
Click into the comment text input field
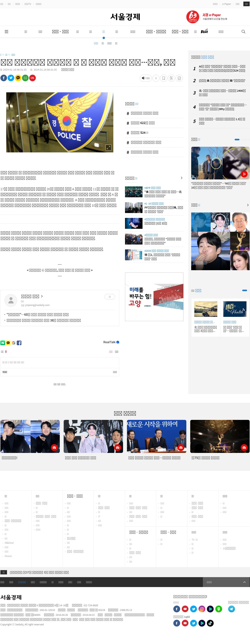pyautogui.click(x=60, y=363)
